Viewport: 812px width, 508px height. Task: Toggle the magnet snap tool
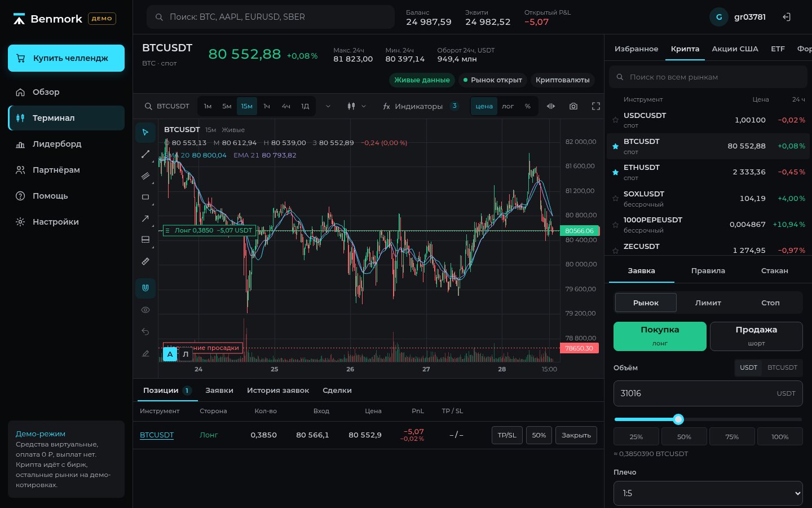coord(145,288)
